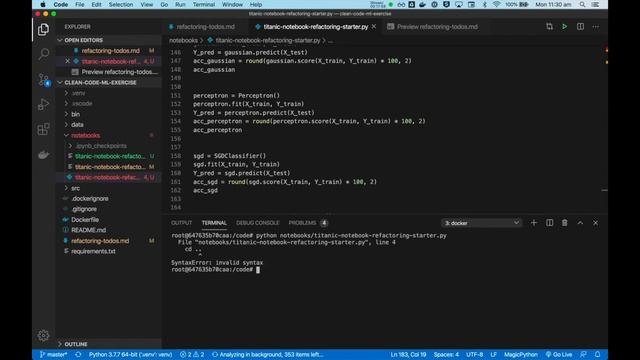Open the editor More Actions menu
The height and width of the screenshot is (360, 640).
[596, 27]
